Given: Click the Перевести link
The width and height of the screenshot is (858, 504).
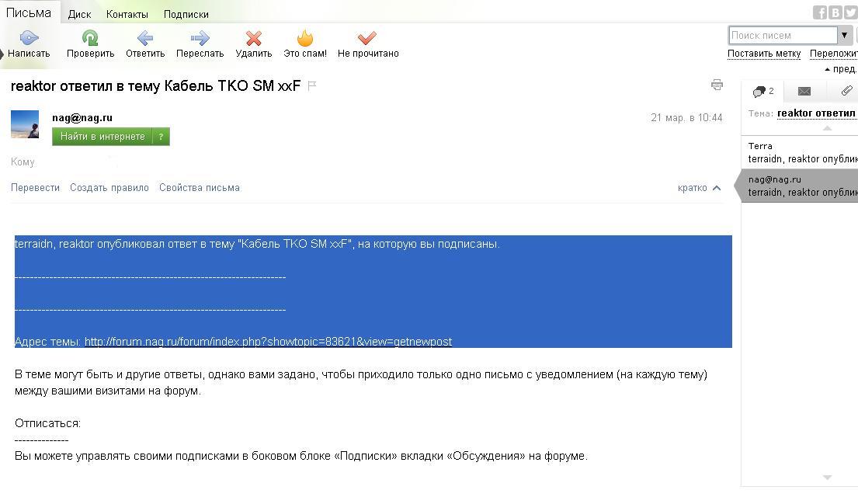Looking at the screenshot, I should coord(35,188).
